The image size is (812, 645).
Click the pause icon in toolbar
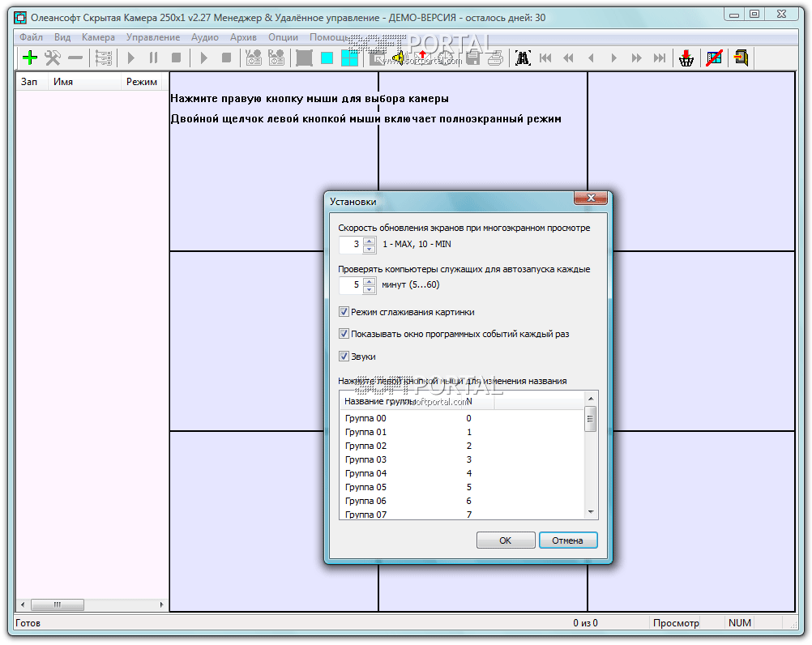point(153,58)
